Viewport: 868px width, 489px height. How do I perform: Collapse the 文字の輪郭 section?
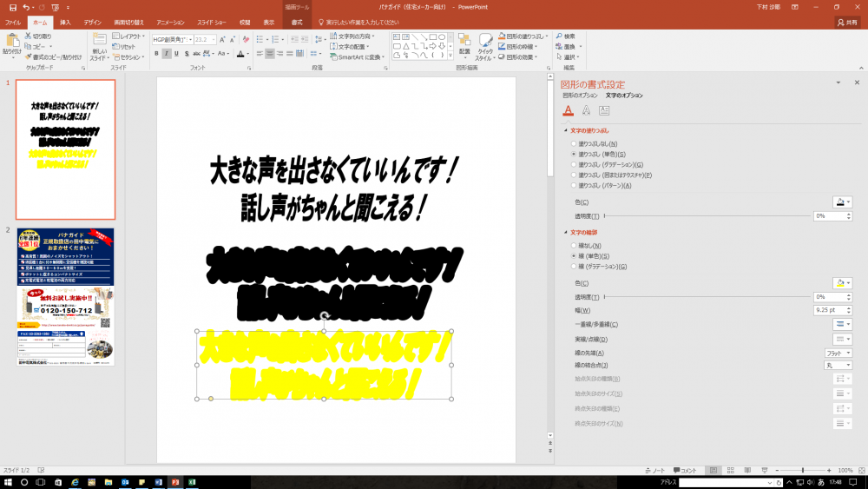coord(566,233)
